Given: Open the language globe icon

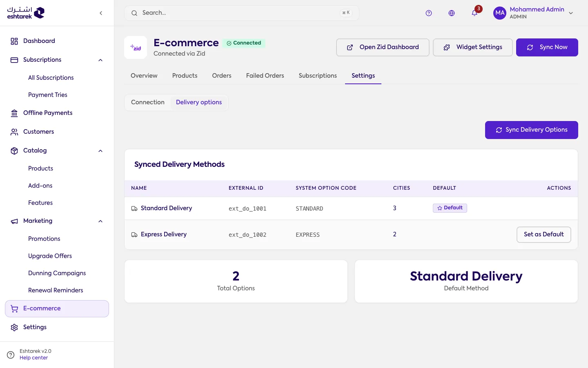Looking at the screenshot, I should coord(452,13).
